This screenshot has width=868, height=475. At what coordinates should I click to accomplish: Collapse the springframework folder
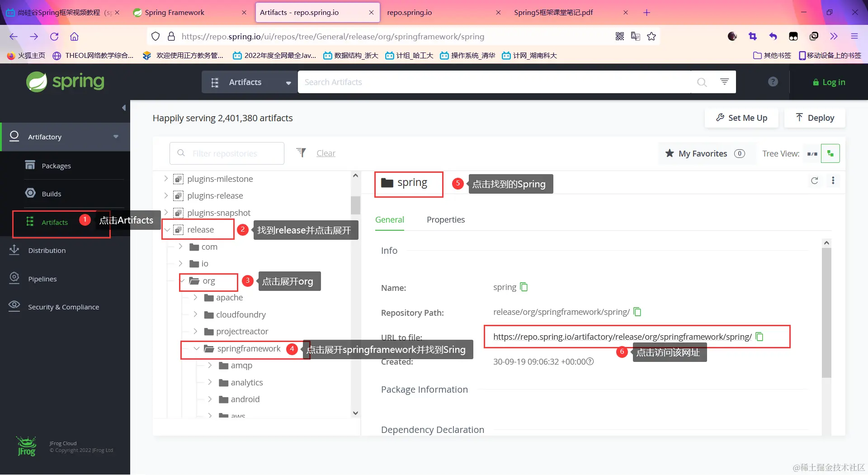pyautogui.click(x=196, y=349)
